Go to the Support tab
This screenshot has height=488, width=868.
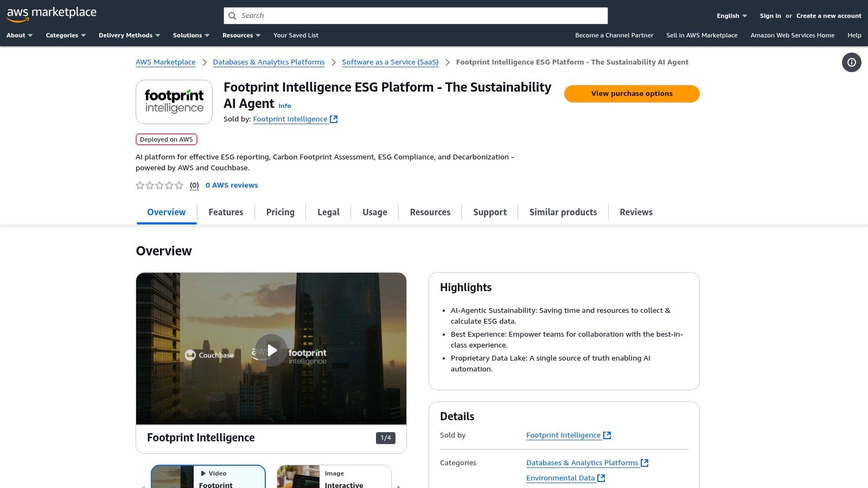click(490, 212)
